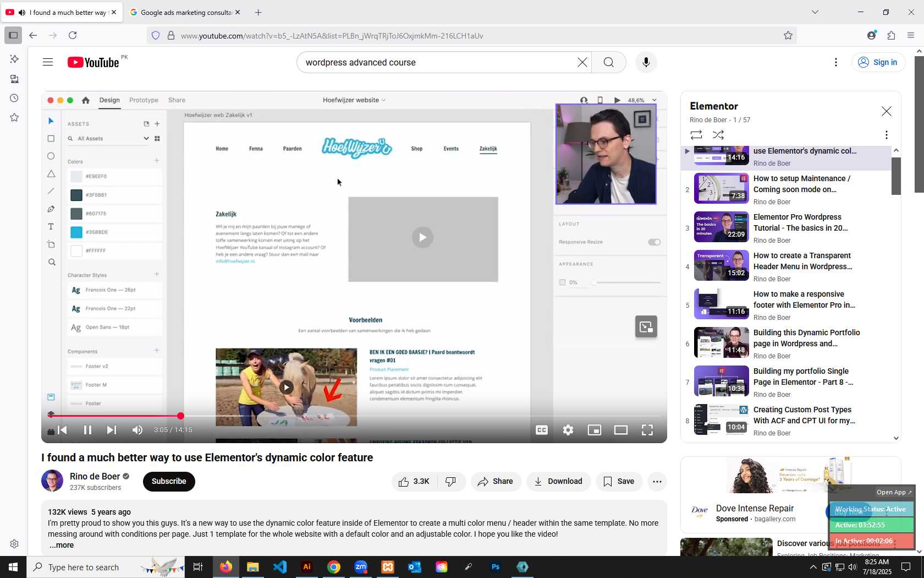
Task: Open 'Building this Dynamic Portfolio page' video
Action: 787,343
